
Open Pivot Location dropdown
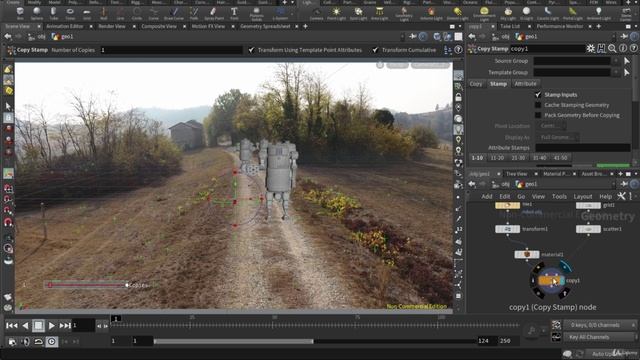(552, 126)
